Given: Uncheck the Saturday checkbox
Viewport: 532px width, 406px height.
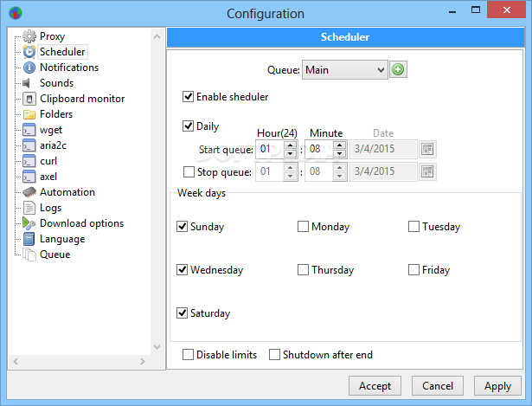Looking at the screenshot, I should click(183, 313).
